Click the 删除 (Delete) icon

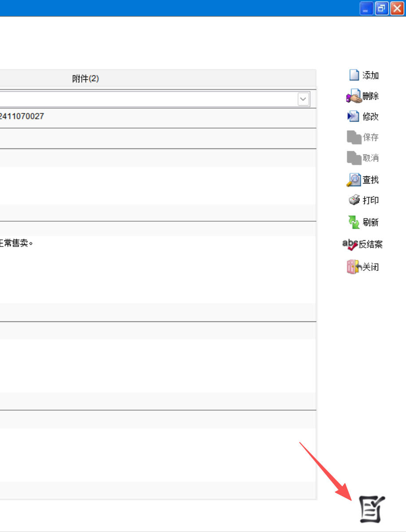354,96
